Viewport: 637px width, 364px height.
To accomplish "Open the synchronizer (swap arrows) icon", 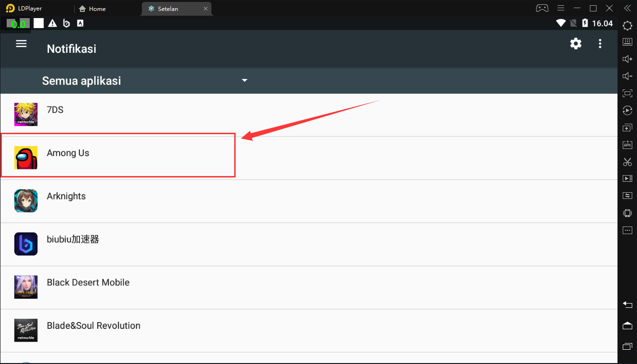I will [627, 196].
